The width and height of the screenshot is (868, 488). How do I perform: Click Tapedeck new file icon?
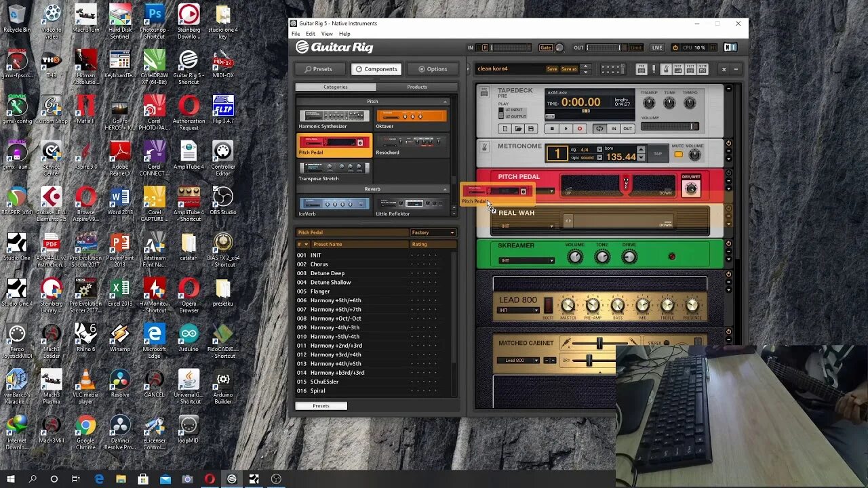pyautogui.click(x=505, y=129)
